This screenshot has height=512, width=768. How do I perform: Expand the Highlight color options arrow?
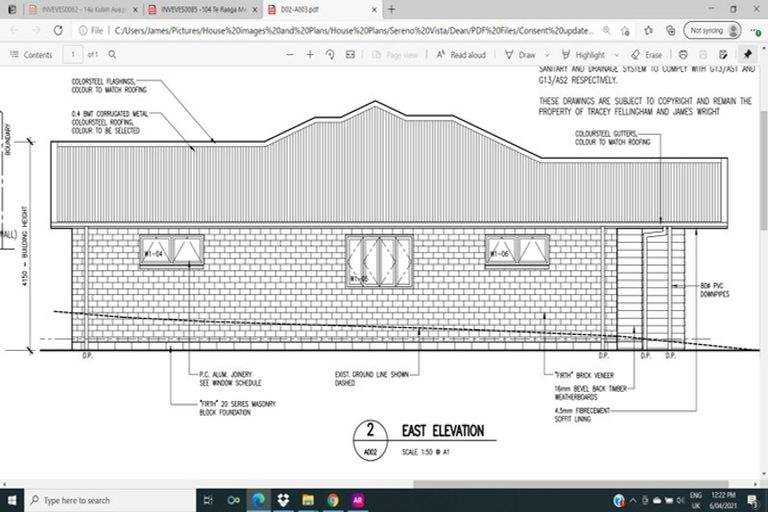pyautogui.click(x=618, y=55)
